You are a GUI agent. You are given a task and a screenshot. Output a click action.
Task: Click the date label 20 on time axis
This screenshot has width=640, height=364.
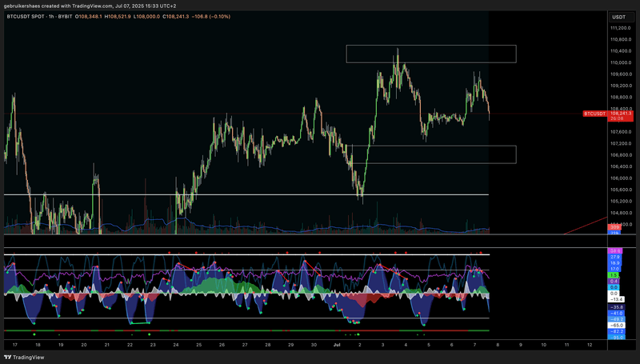[84, 345]
